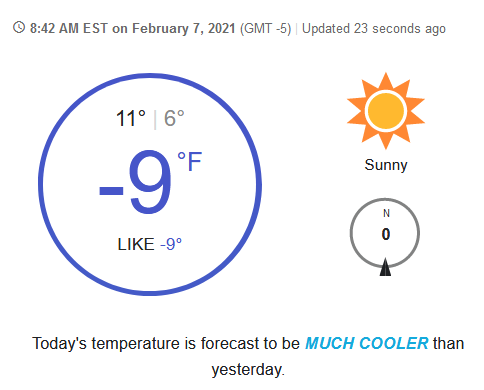Click the N label in the compass
The image size is (484, 390).
click(386, 213)
